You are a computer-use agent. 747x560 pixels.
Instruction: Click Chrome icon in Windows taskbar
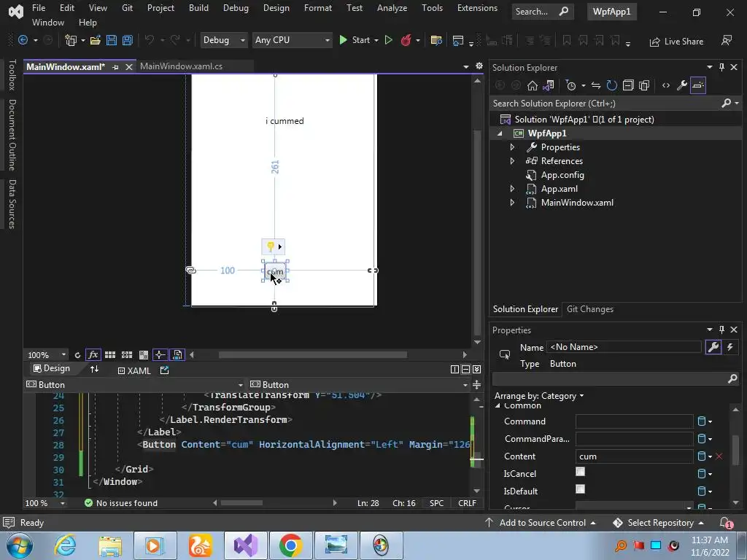[290, 545]
